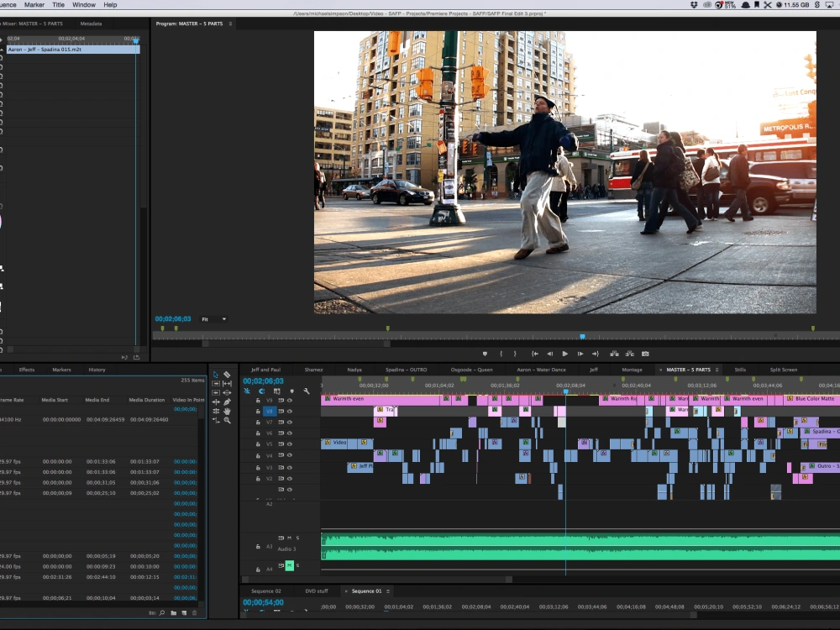This screenshot has height=630, width=840.
Task: Toggle V4 track output eye
Action: (290, 455)
